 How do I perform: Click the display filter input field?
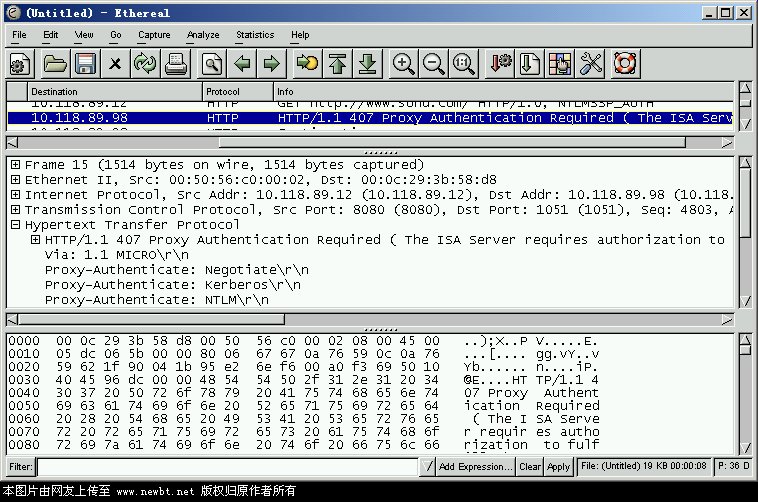click(228, 467)
